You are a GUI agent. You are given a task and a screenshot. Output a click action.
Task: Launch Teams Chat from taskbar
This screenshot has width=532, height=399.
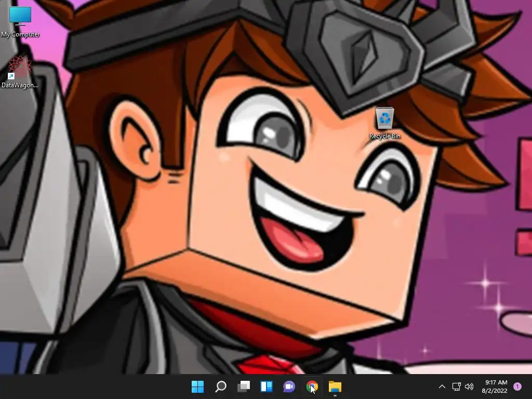pos(289,387)
